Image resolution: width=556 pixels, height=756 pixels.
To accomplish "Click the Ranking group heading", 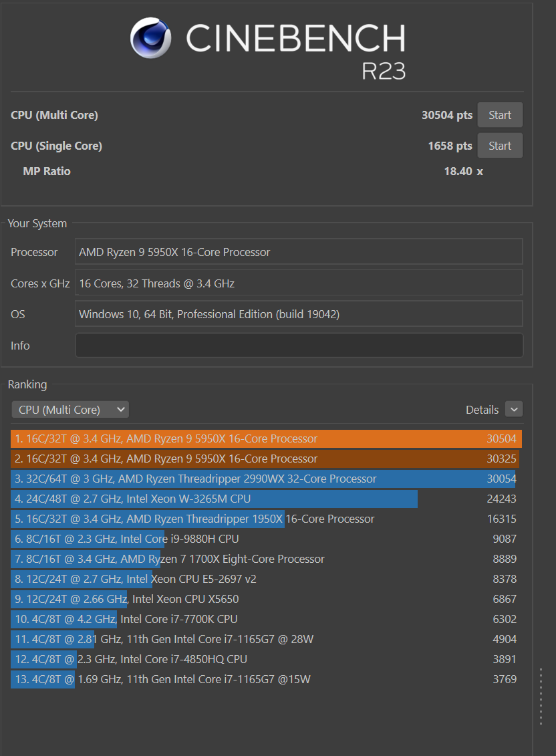I will point(27,384).
